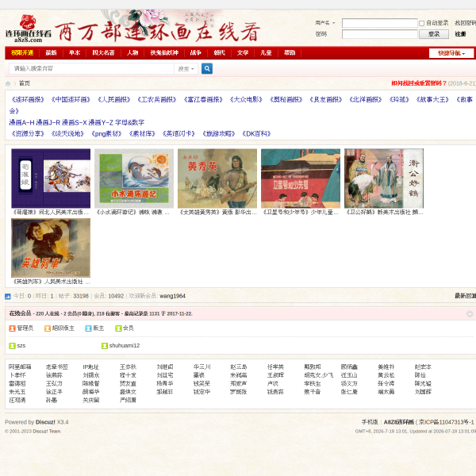Click the search content input box
Screen dimensions: 476x476
(x=92, y=69)
